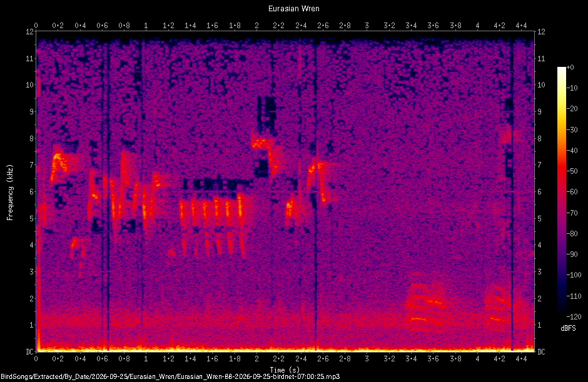Click the "2" tick on the right frequency axis
This screenshot has height=382, width=588.
(x=540, y=298)
